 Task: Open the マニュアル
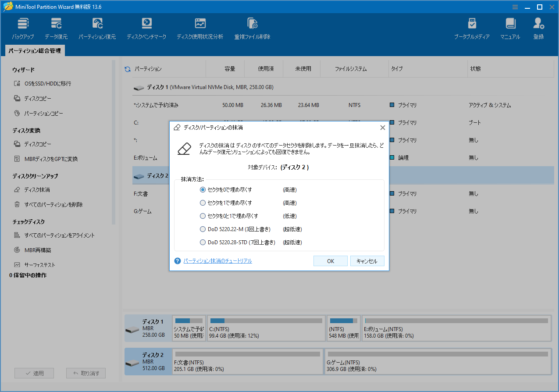(x=510, y=27)
